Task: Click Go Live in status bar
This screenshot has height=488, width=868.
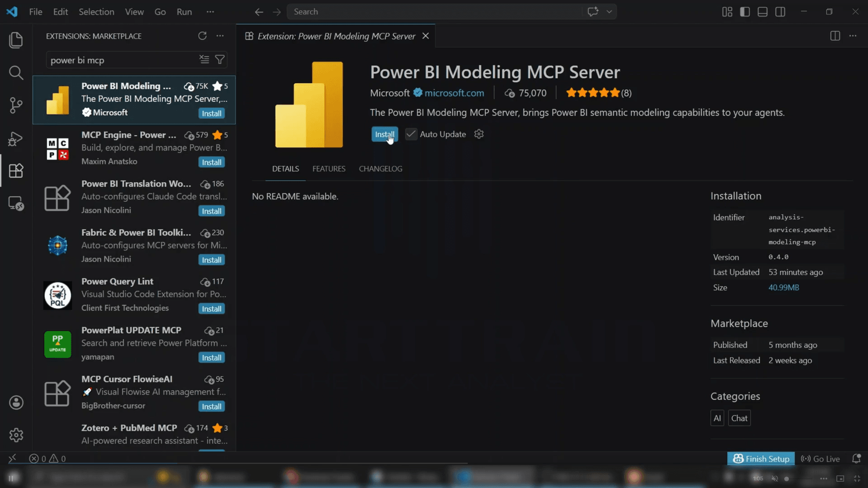Action: pyautogui.click(x=820, y=459)
